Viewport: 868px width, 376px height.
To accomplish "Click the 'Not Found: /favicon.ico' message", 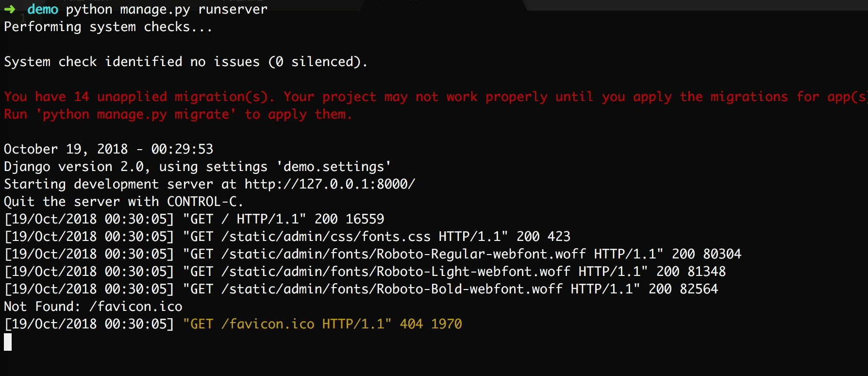I will pyautogui.click(x=93, y=307).
